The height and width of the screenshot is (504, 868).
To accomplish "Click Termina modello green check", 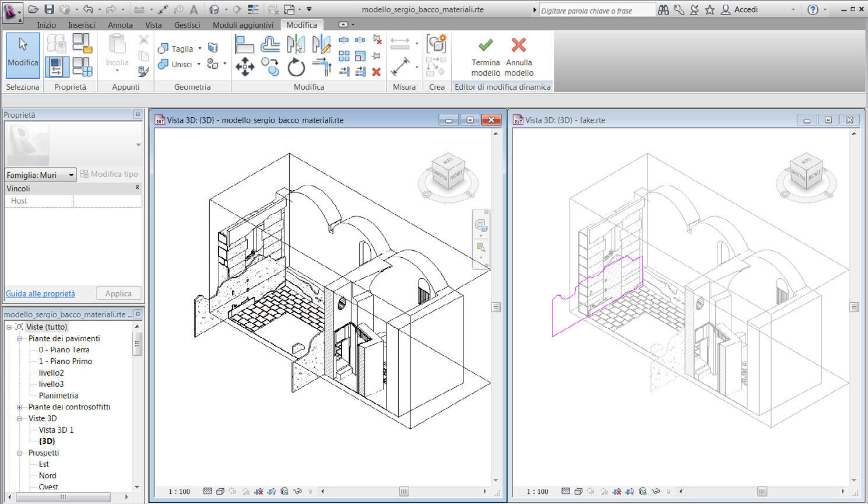I will click(486, 57).
